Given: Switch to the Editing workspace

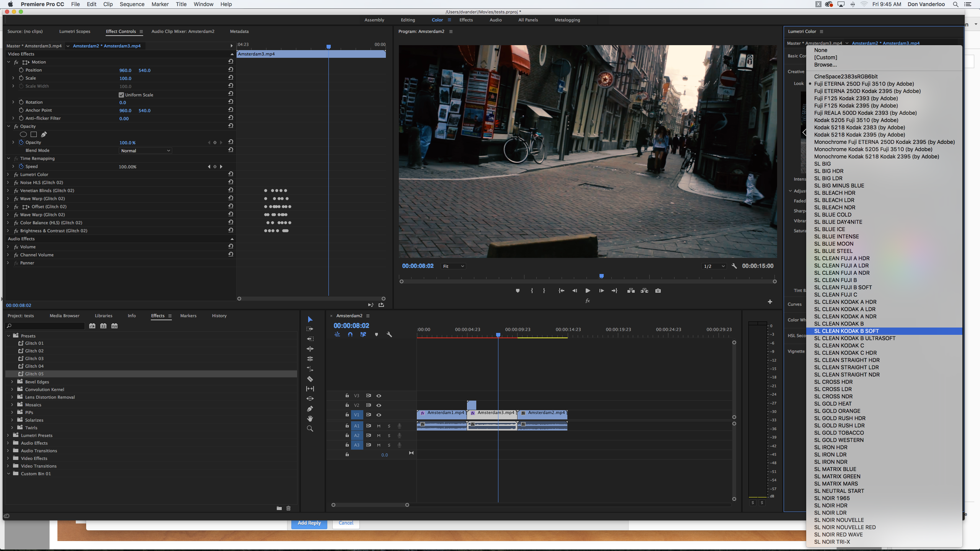Looking at the screenshot, I should 408,20.
